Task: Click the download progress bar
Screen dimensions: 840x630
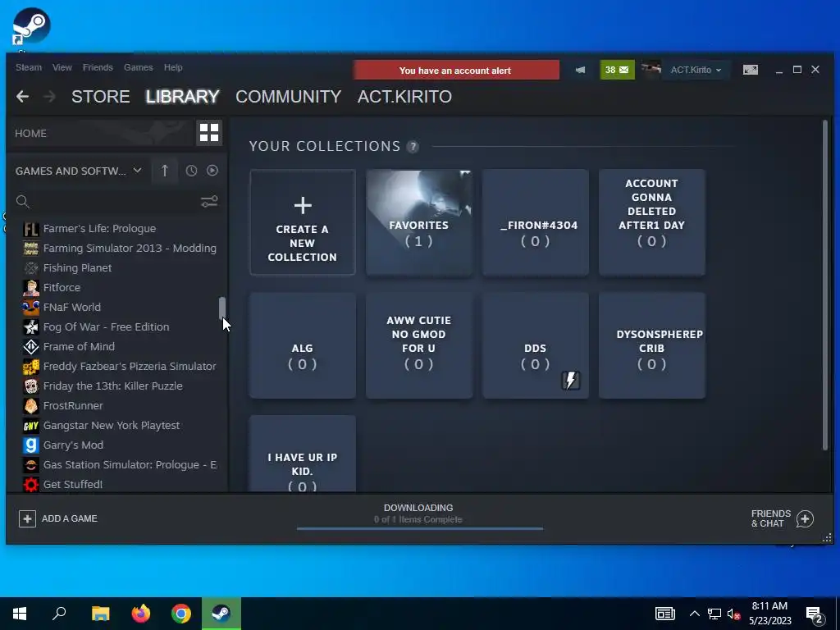Action: coord(419,529)
